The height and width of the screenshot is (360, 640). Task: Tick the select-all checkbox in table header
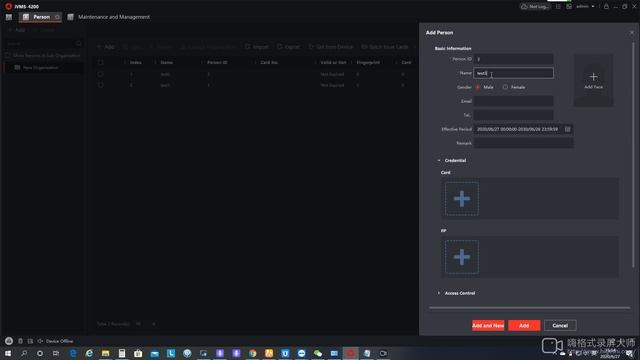click(100, 62)
